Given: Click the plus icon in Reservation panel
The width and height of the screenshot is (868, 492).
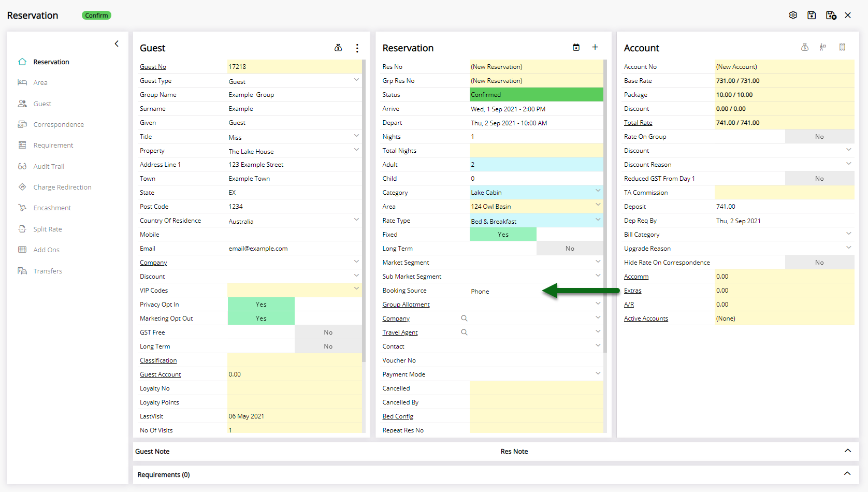Looking at the screenshot, I should [595, 47].
